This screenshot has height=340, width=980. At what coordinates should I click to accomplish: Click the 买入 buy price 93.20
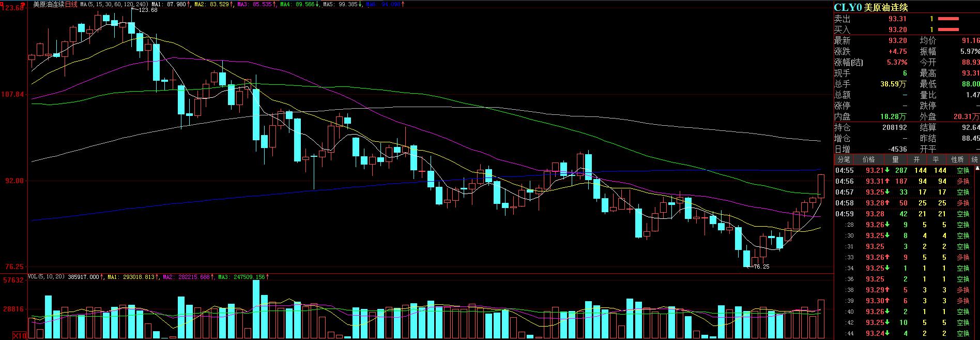(x=898, y=29)
